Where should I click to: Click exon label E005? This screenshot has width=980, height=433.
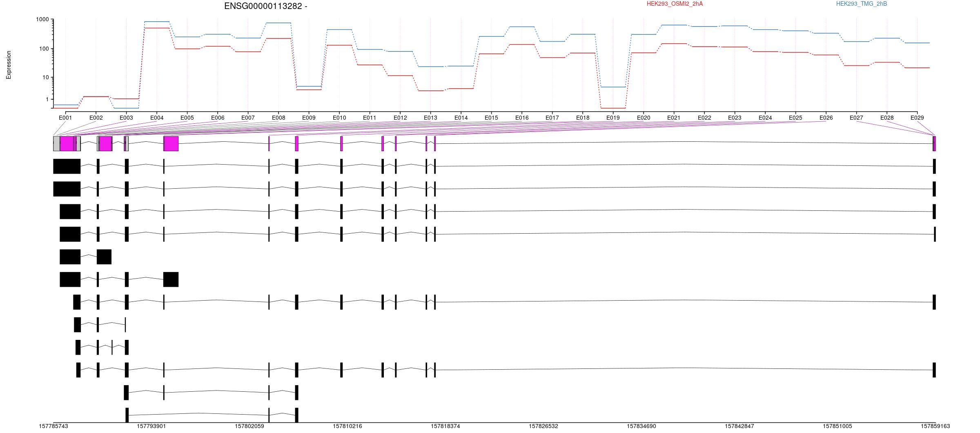187,118
